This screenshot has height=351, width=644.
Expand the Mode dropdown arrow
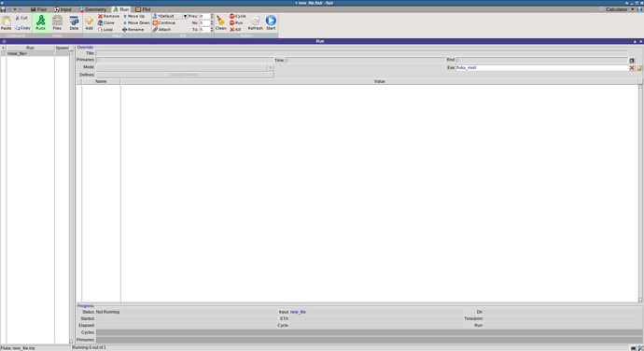click(271, 67)
